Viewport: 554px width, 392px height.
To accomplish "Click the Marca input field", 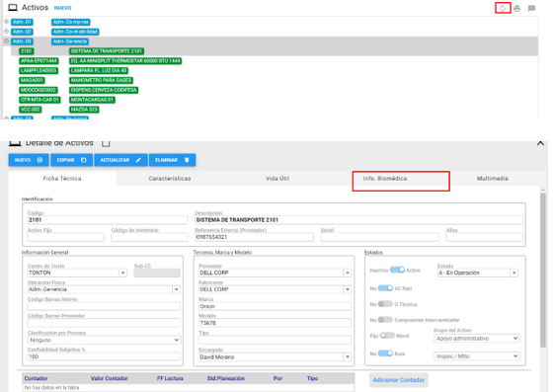I will point(275,306).
